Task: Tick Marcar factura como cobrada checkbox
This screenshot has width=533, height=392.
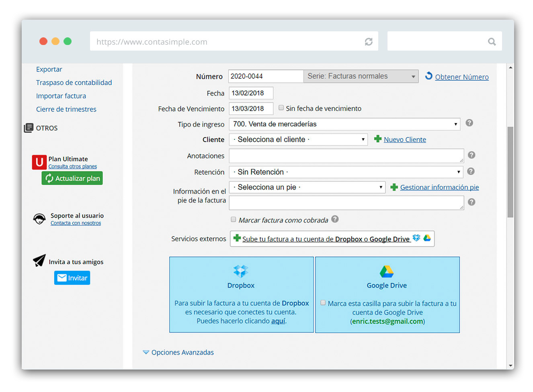Action: (x=233, y=219)
